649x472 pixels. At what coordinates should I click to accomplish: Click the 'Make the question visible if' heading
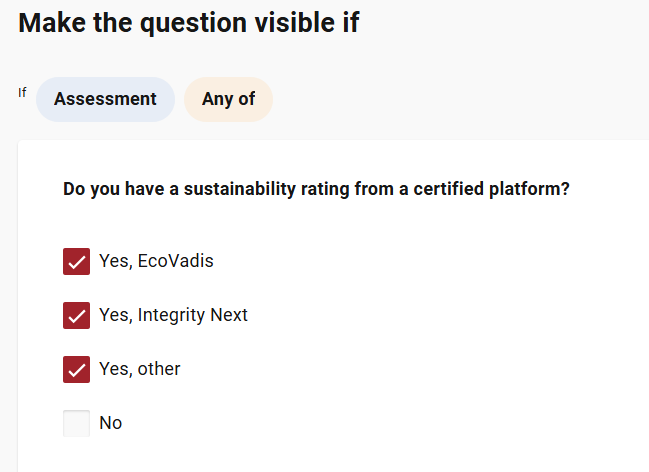188,23
